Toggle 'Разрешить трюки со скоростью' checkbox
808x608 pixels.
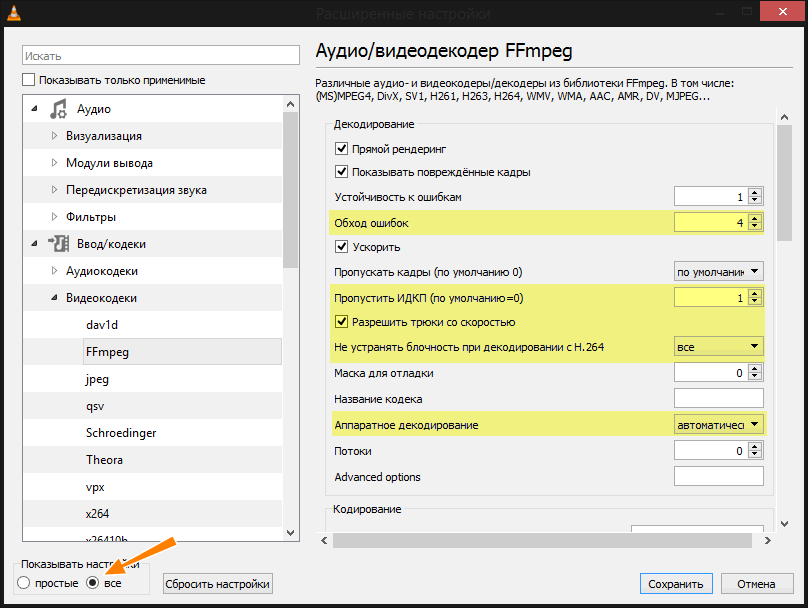(341, 322)
